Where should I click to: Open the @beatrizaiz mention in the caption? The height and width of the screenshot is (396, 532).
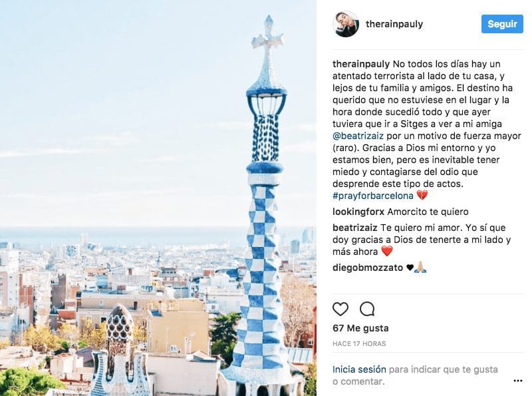[358, 136]
